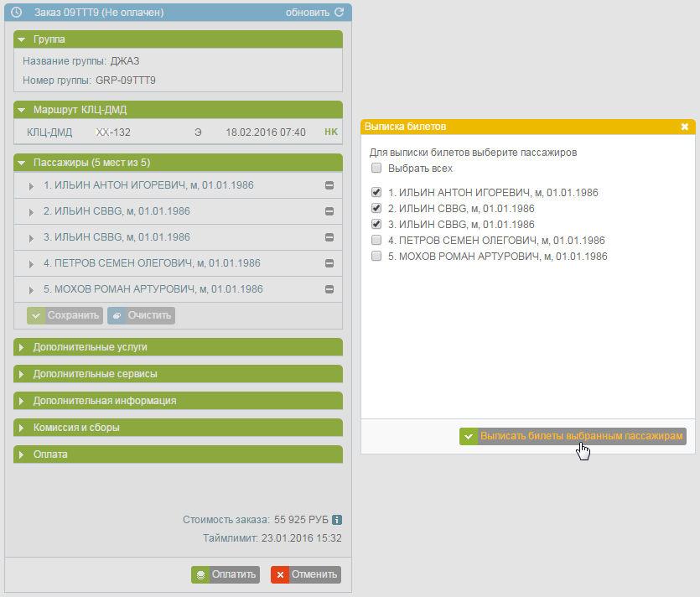Open the order cost info icon

point(338,520)
